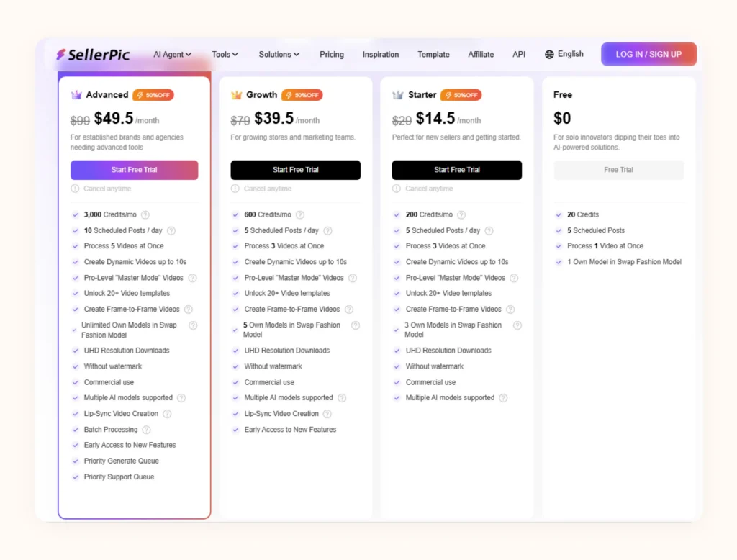Click the $14.5 Starter price
The image size is (737, 560).
click(435, 118)
